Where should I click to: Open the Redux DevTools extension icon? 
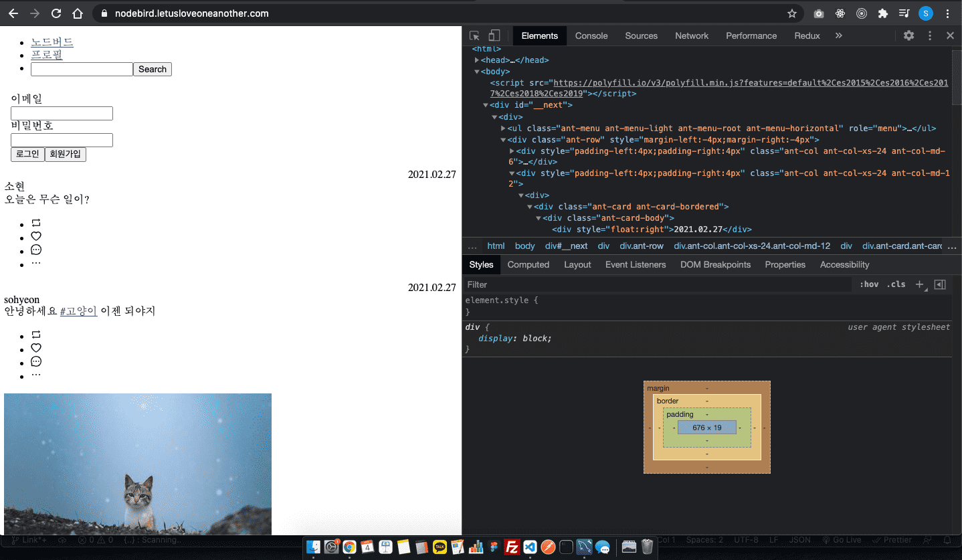pyautogui.click(x=862, y=13)
